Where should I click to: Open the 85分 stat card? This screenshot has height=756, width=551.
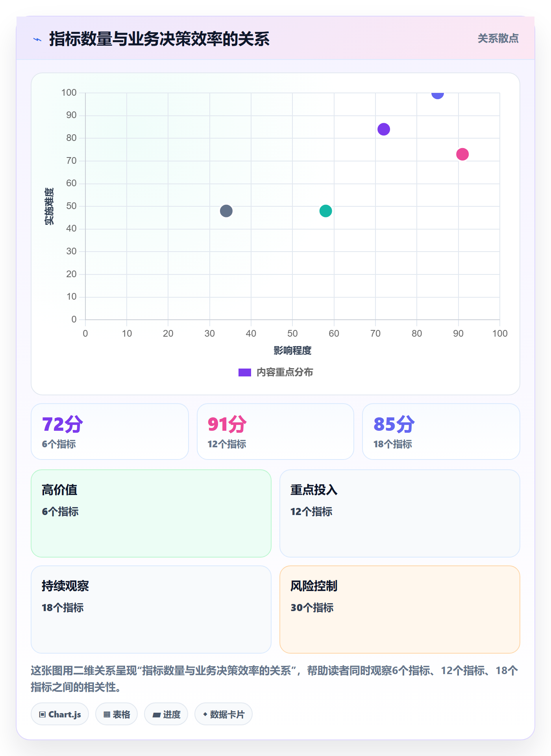click(x=441, y=432)
